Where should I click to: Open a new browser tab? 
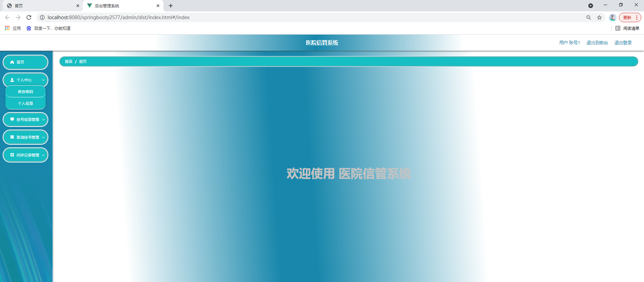tap(171, 6)
